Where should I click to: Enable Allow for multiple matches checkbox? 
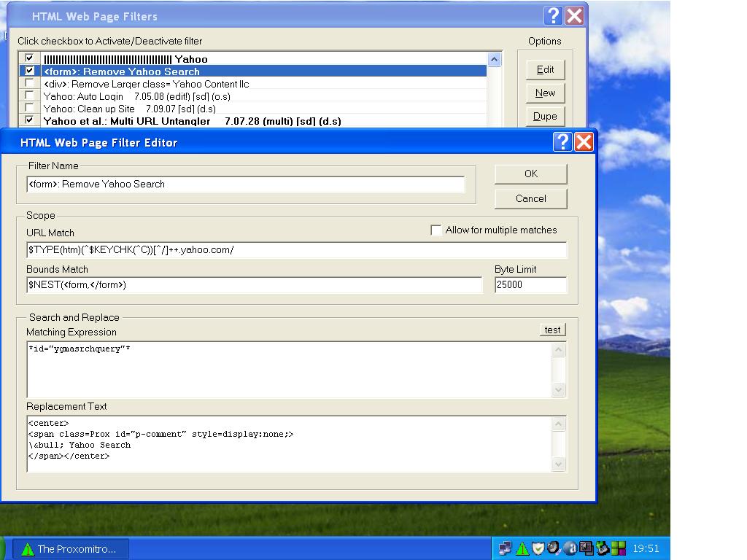(436, 230)
